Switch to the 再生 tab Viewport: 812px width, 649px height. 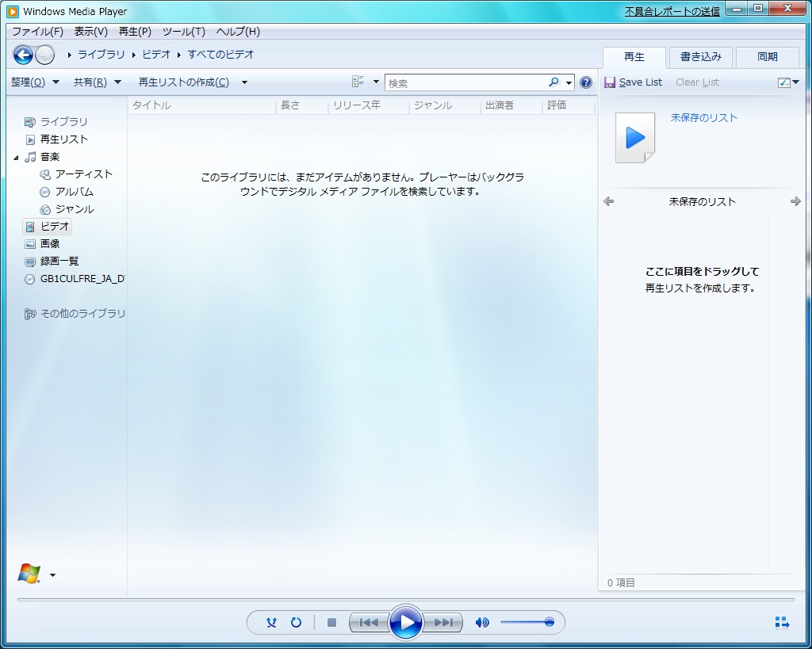point(634,57)
